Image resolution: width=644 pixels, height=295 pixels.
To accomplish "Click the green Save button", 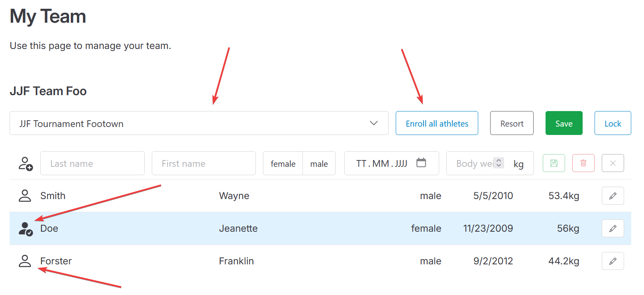I will pos(564,123).
